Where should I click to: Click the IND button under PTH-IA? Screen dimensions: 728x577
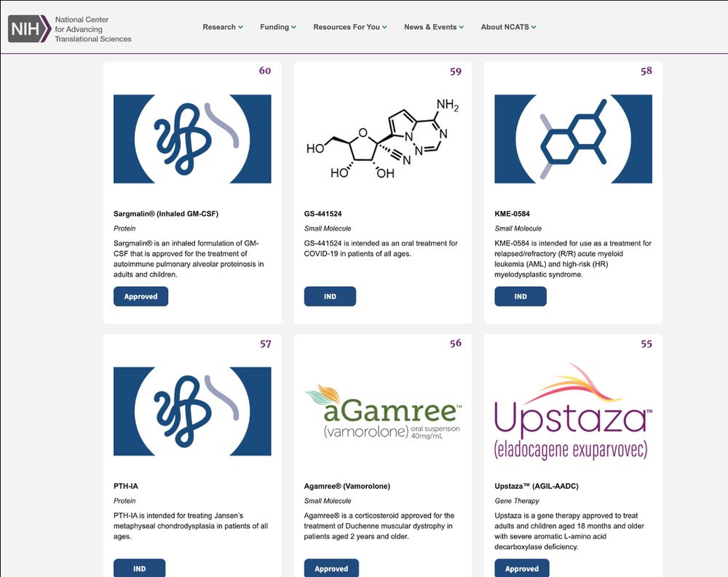pos(139,568)
